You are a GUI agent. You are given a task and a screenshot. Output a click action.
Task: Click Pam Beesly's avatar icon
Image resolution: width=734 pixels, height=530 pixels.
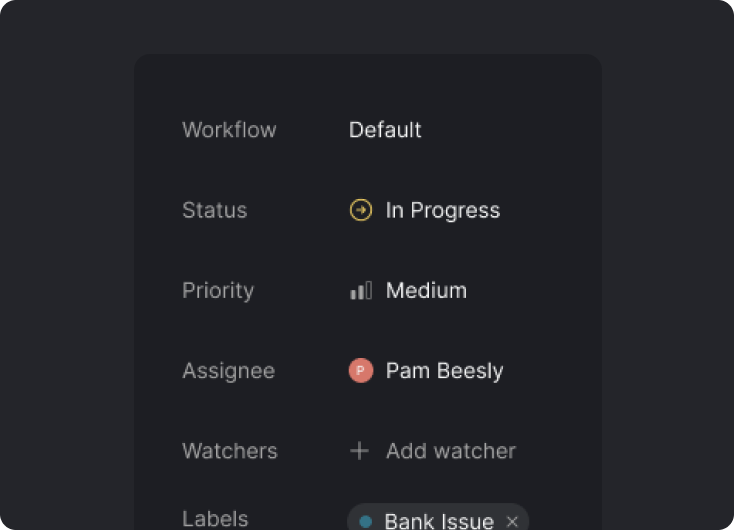[360, 371]
